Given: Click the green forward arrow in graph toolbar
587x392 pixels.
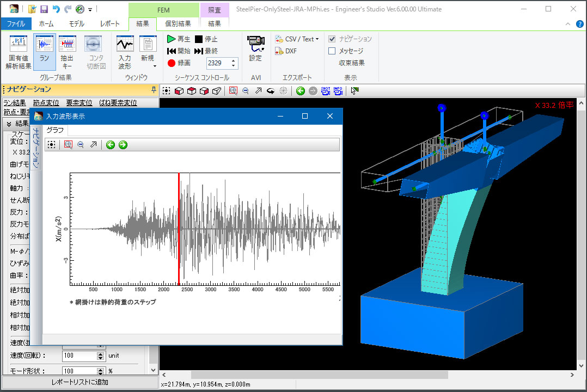Looking at the screenshot, I should [x=123, y=144].
